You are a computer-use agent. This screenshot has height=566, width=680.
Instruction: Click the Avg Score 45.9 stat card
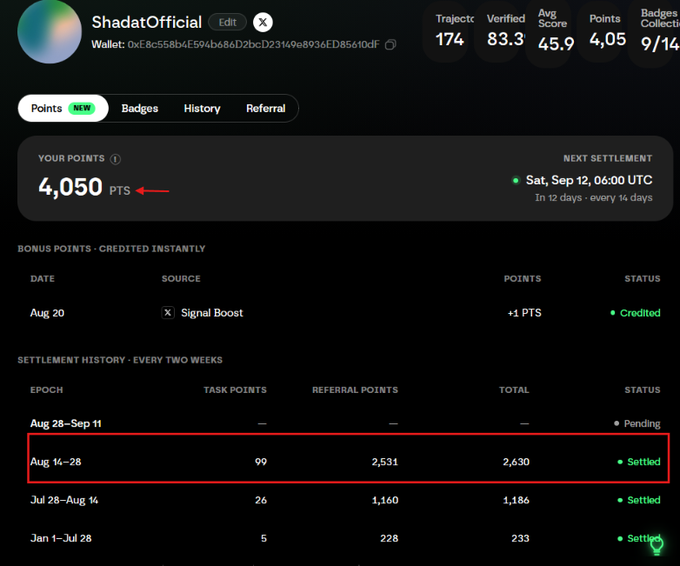click(x=551, y=33)
